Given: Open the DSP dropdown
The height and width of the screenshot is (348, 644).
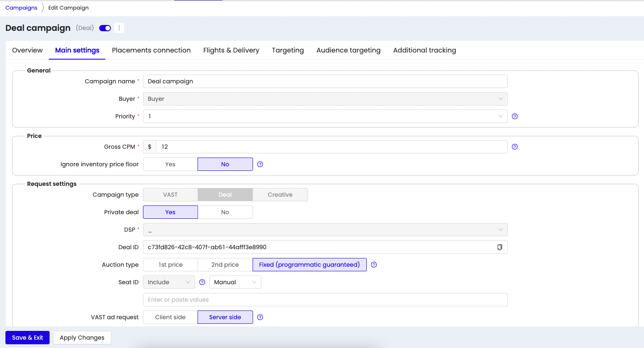Looking at the screenshot, I should tap(325, 230).
